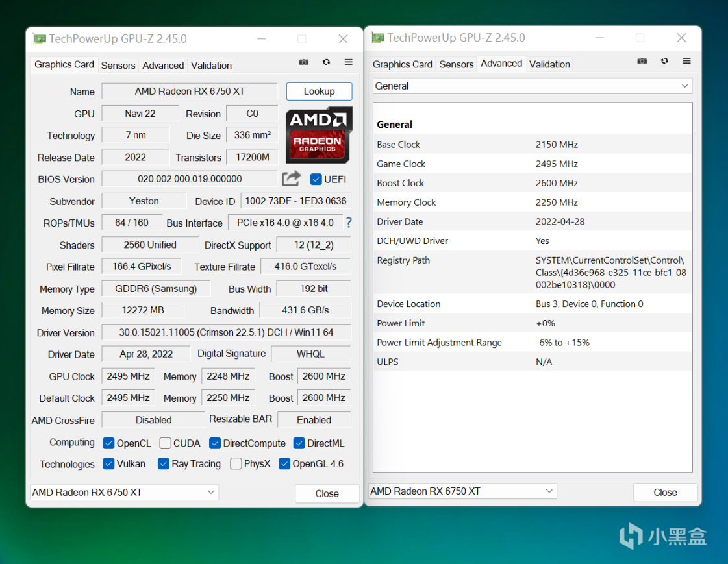Click the Base Clock row 2150 MHz
728x564 pixels.
pos(533,145)
